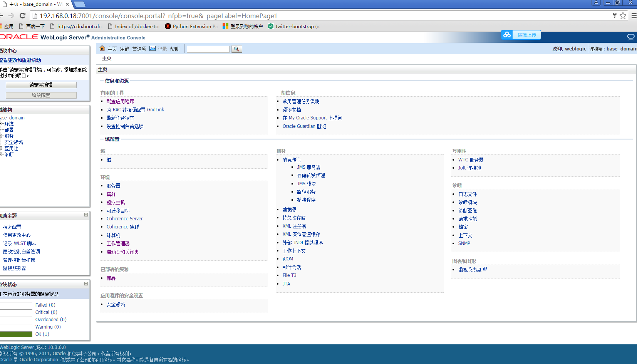Viewport: 637px width, 364px height.
Task: Open 首选项 from the top menu
Action: pos(139,49)
